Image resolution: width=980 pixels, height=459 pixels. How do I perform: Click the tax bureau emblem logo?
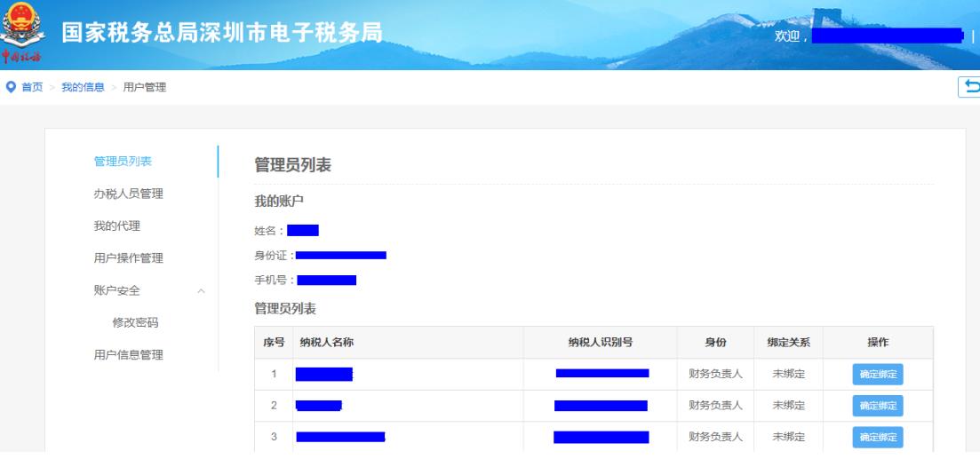pyautogui.click(x=19, y=24)
